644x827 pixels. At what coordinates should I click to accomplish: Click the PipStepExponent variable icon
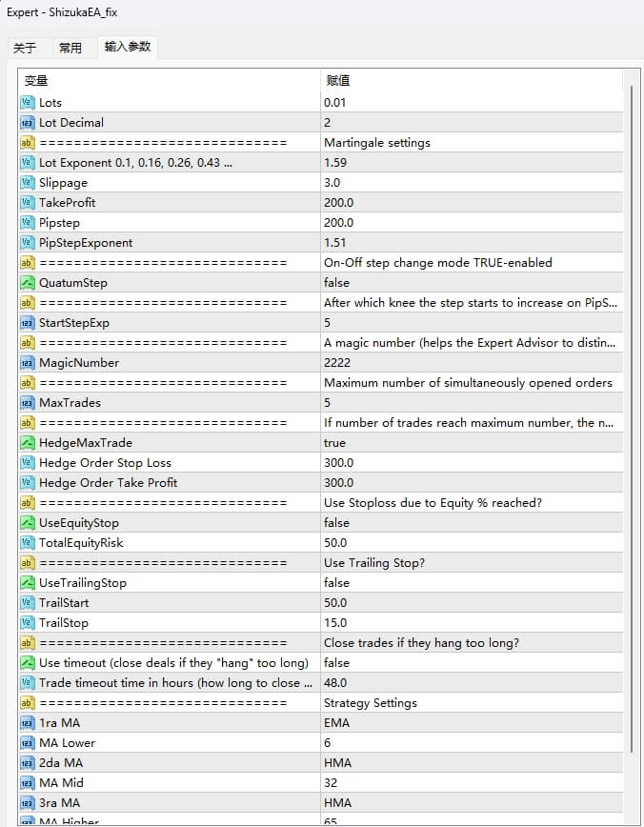[x=28, y=243]
